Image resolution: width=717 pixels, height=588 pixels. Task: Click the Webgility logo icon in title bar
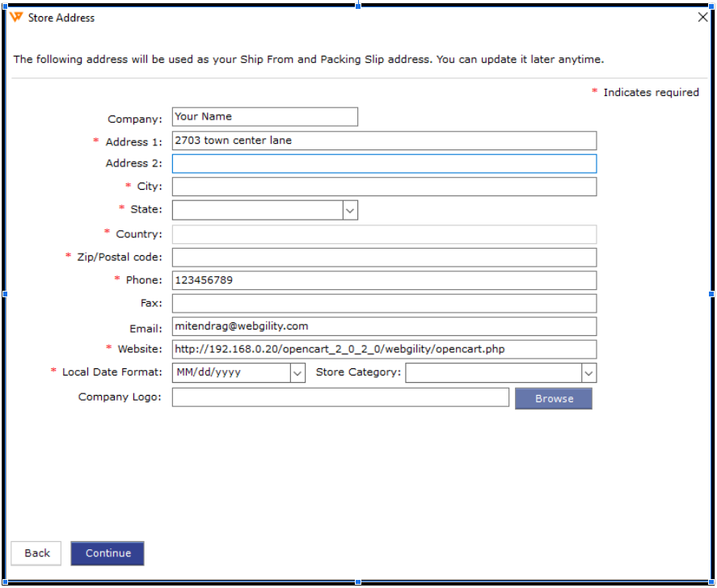16,17
